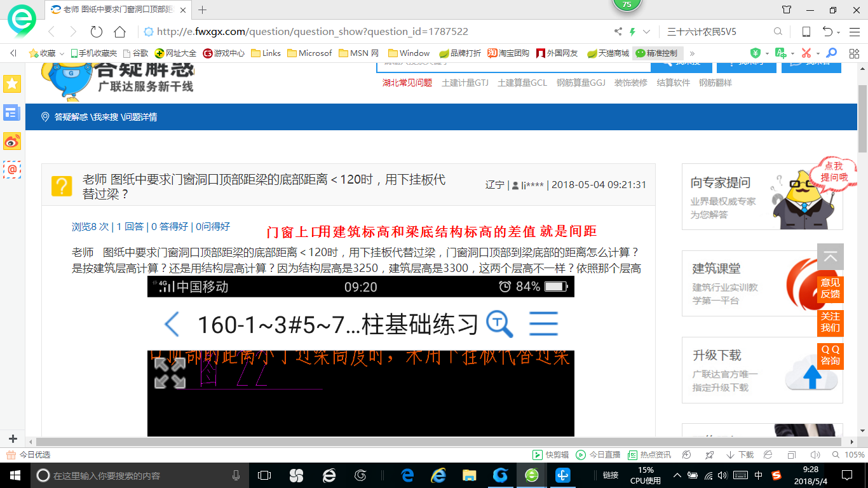The width and height of the screenshot is (868, 488).
Task: Open the 精准控制 bookmark
Action: click(657, 53)
